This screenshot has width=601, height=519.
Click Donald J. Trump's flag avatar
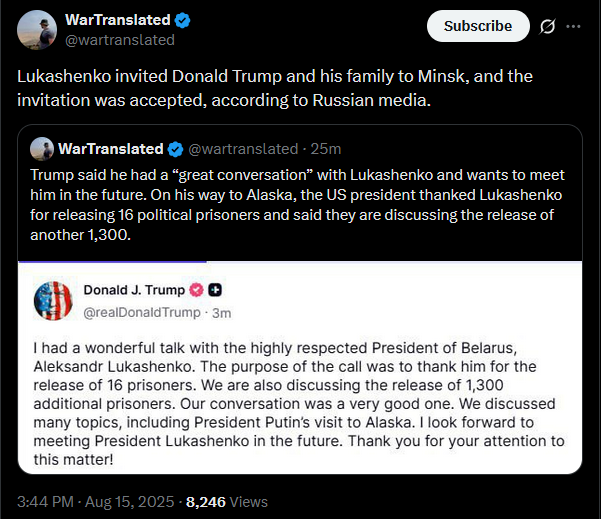point(54,301)
